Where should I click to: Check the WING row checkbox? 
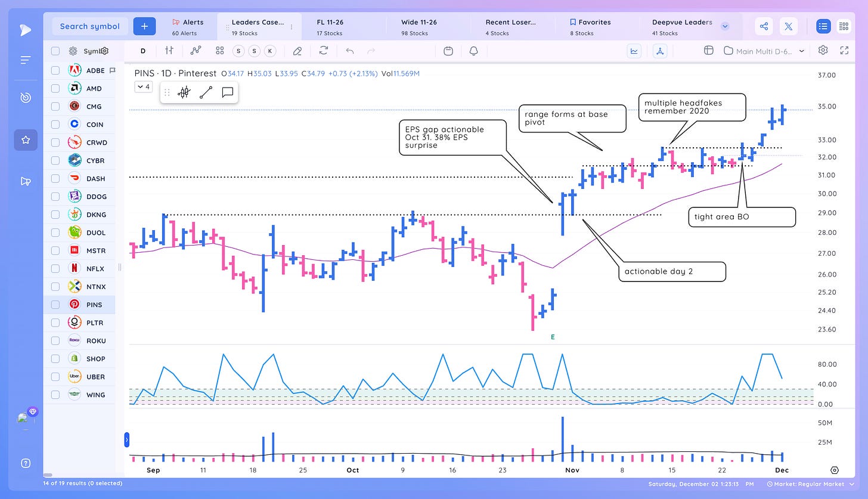[55, 395]
